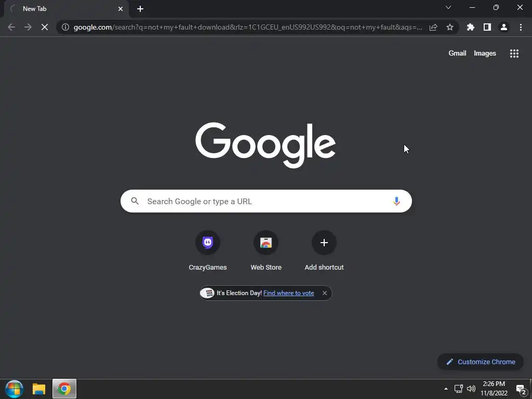Toggle the side panel icon
This screenshot has width=532, height=399.
(487, 27)
